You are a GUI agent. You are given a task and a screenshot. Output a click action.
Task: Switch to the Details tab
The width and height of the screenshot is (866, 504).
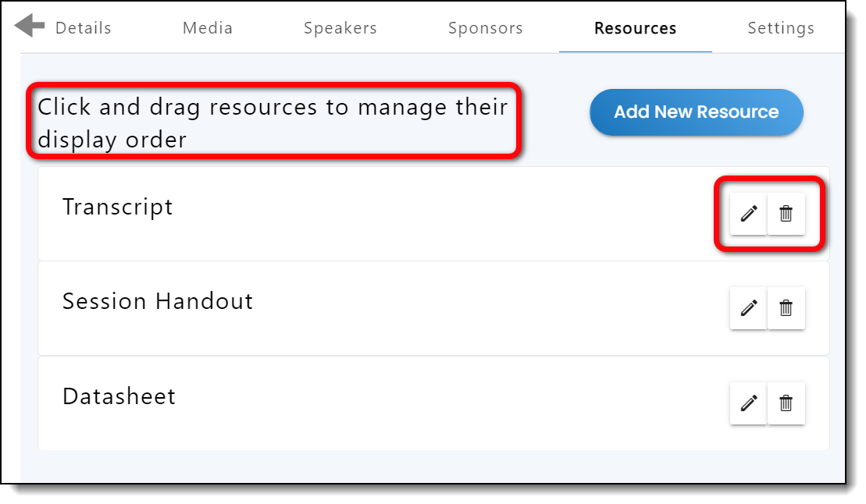click(83, 28)
